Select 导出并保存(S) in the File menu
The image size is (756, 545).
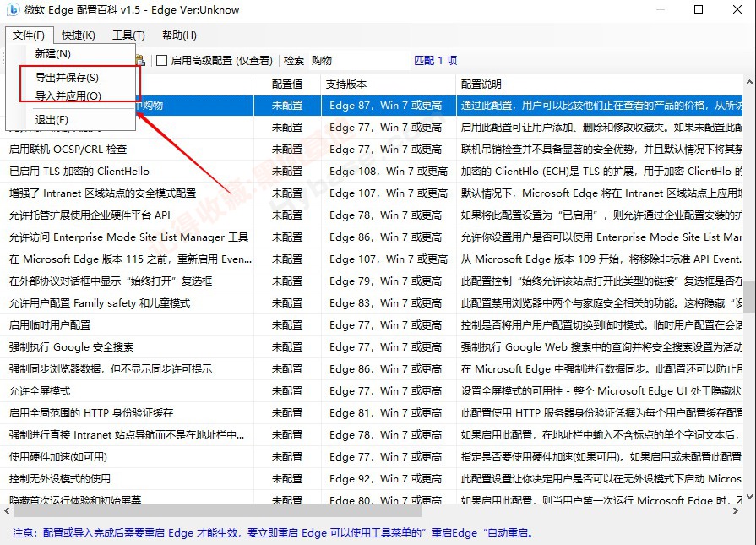click(x=67, y=77)
